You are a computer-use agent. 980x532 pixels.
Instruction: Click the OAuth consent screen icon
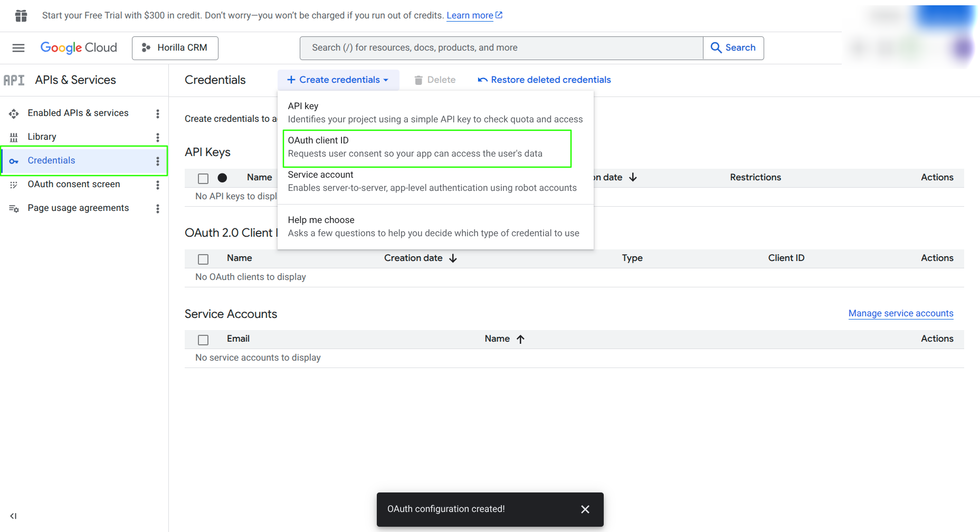tap(14, 185)
